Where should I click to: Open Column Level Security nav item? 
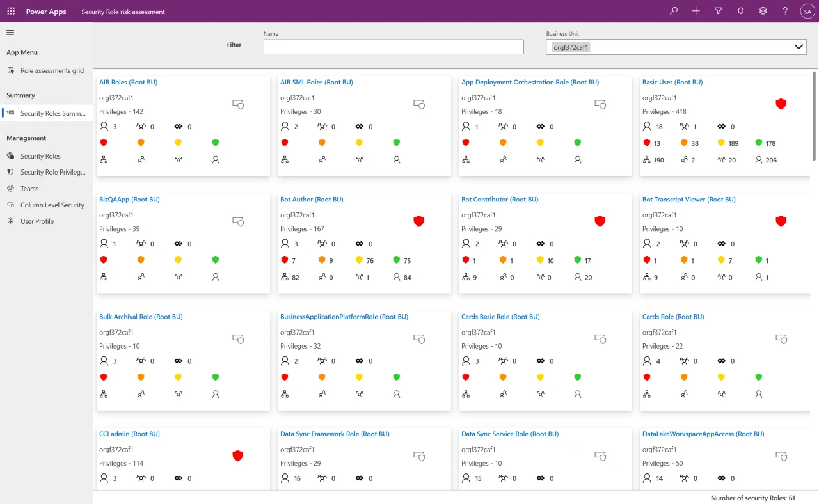[52, 205]
